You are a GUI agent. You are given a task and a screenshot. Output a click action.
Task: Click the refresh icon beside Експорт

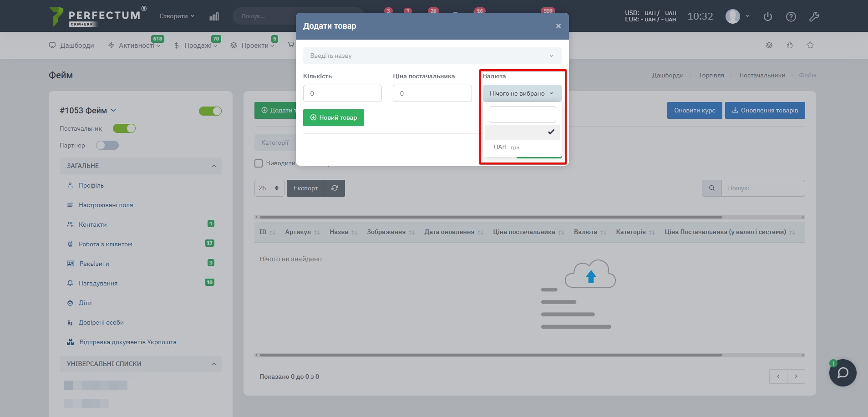tap(335, 188)
